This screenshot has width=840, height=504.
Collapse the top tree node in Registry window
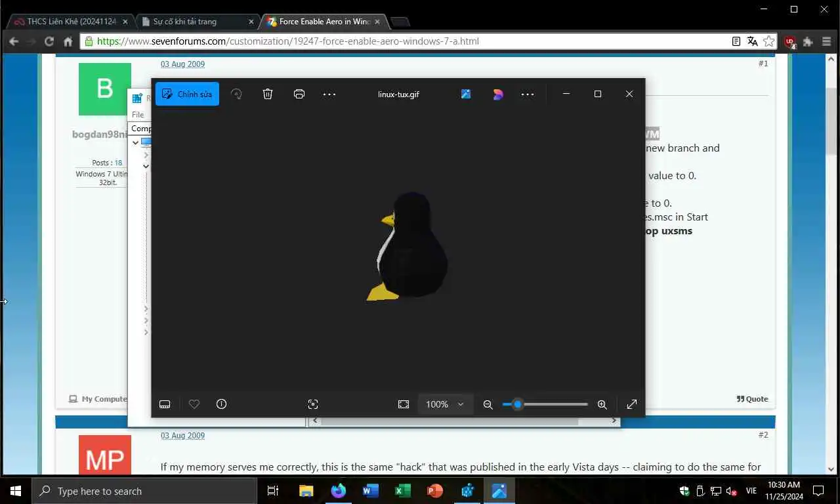tap(135, 142)
